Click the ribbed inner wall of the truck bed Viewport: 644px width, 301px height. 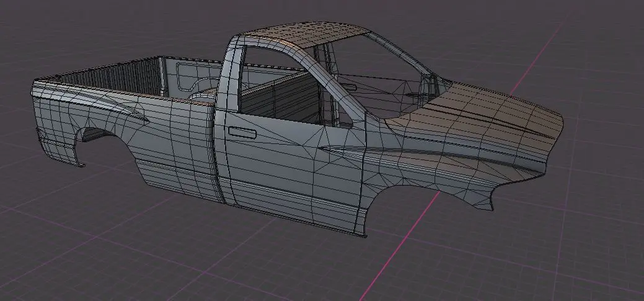click(x=112, y=78)
